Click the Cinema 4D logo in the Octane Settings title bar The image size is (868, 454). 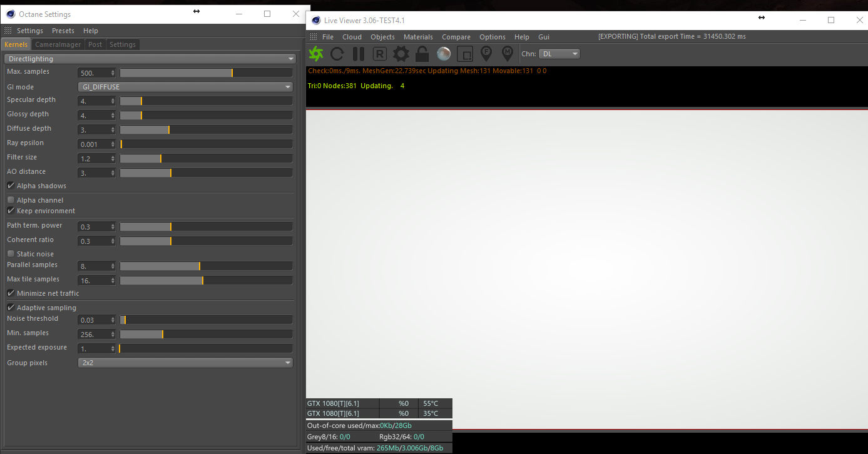click(x=11, y=14)
